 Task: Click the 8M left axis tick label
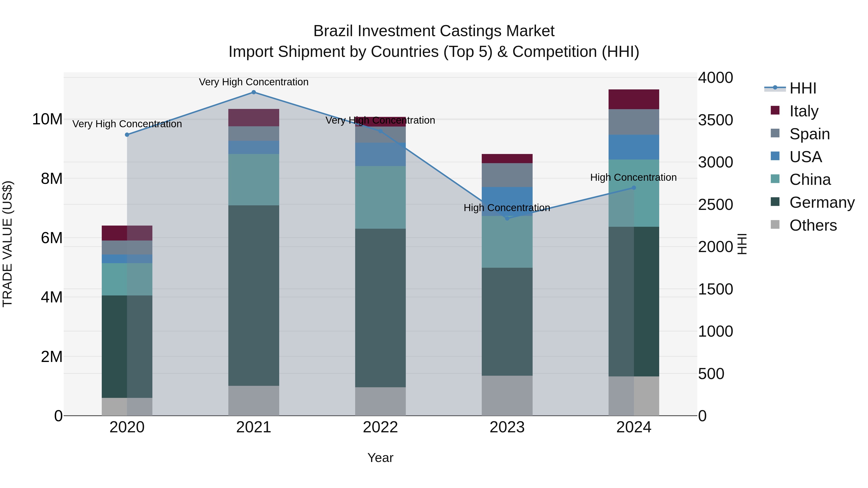click(x=52, y=179)
